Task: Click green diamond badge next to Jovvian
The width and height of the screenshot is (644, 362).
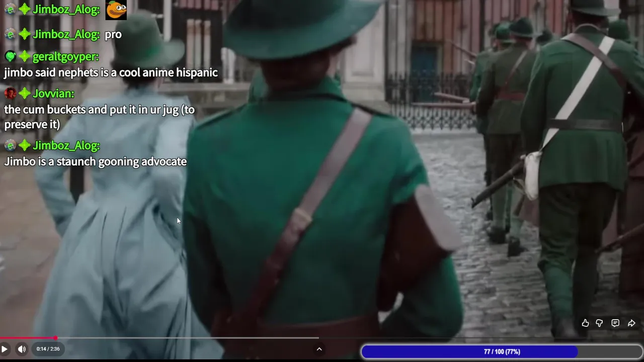Action: coord(25,94)
